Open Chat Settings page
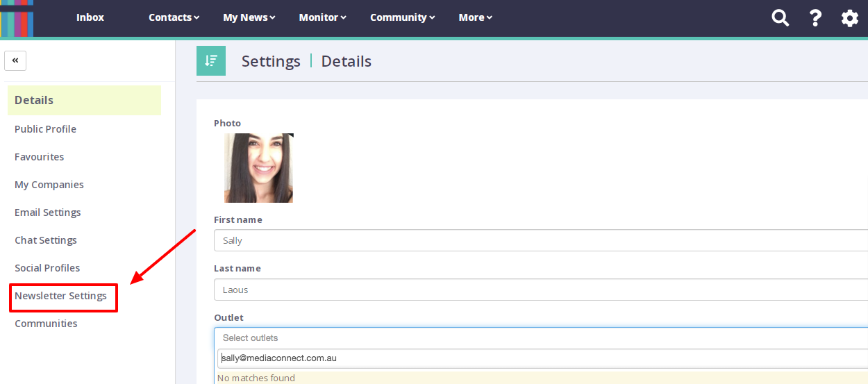 [46, 240]
